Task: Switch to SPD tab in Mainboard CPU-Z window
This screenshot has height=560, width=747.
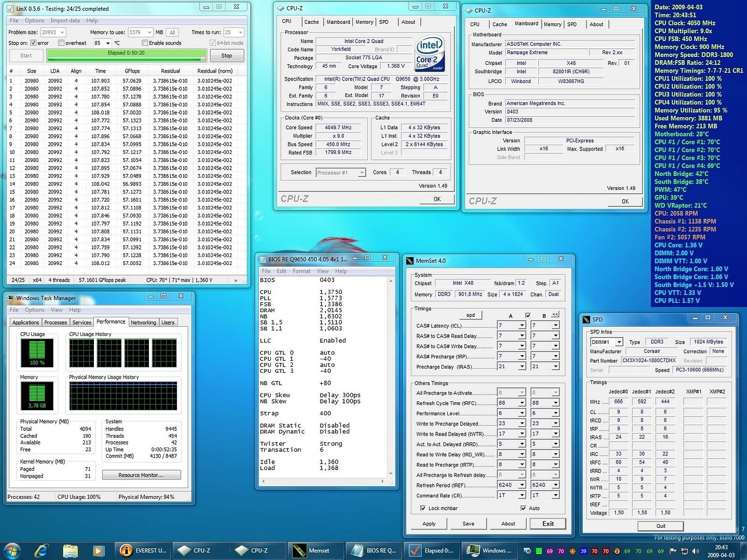Action: click(572, 24)
